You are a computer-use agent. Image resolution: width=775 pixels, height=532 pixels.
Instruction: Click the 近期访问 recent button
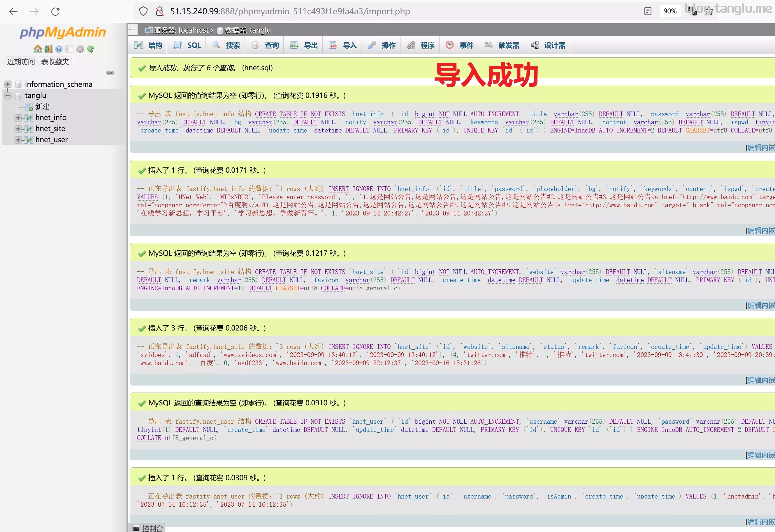[x=21, y=62]
